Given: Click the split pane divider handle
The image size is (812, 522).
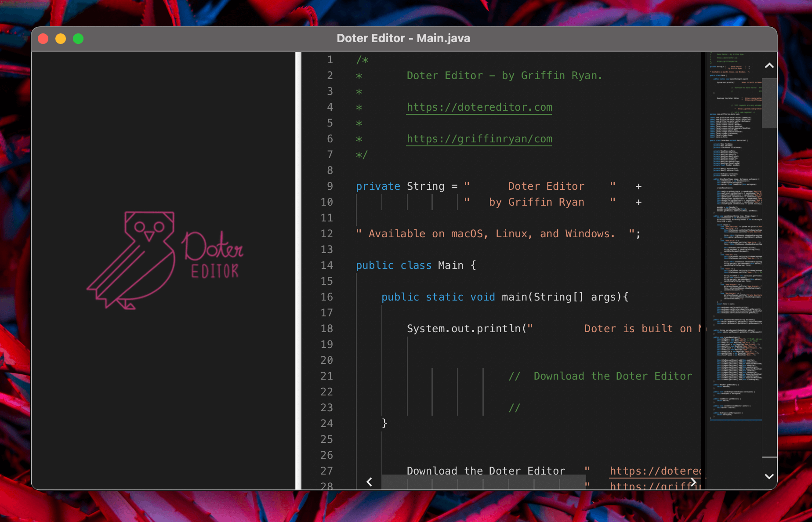Looking at the screenshot, I should (x=299, y=271).
